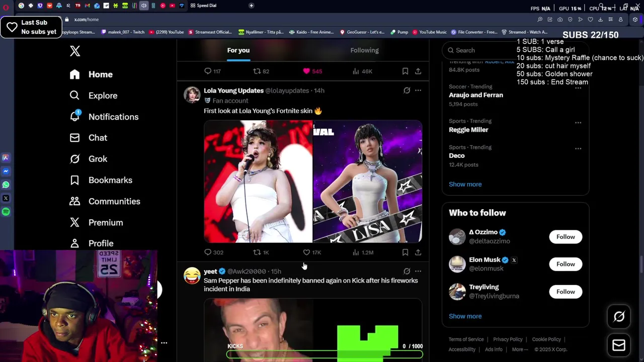
Task: Open the Lola Young singing photo
Action: tap(258, 182)
